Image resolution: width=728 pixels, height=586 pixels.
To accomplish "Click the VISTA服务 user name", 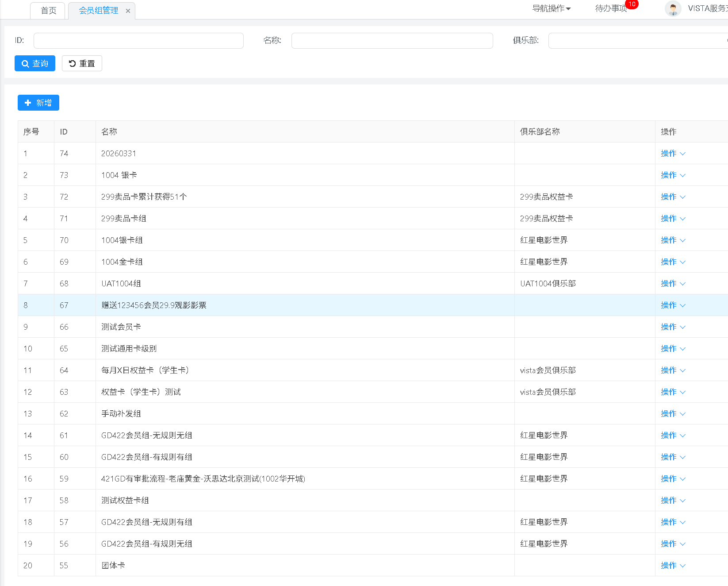I will point(708,8).
